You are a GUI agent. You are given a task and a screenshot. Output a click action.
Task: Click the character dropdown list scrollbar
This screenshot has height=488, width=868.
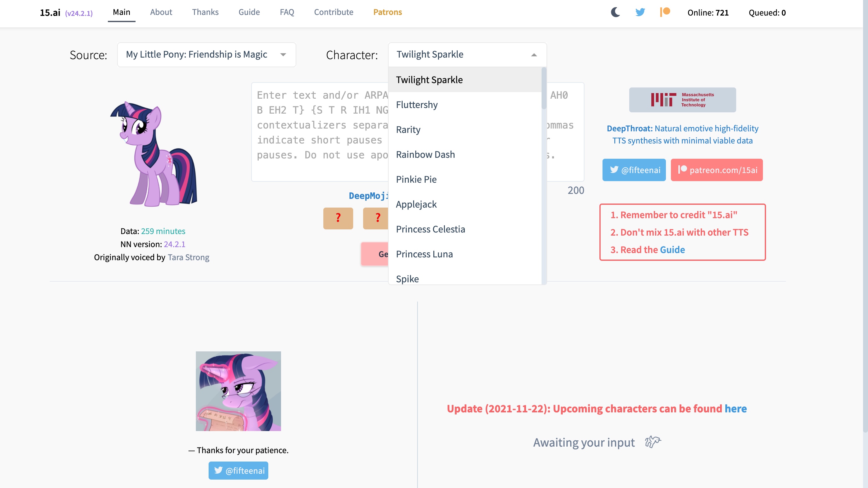pyautogui.click(x=543, y=88)
